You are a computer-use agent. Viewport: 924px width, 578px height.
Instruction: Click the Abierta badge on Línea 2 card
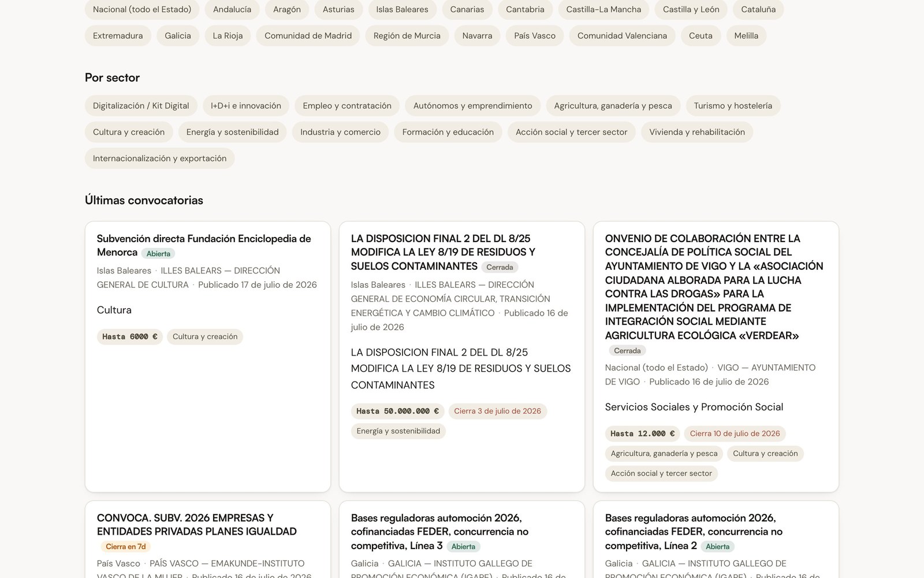(717, 547)
